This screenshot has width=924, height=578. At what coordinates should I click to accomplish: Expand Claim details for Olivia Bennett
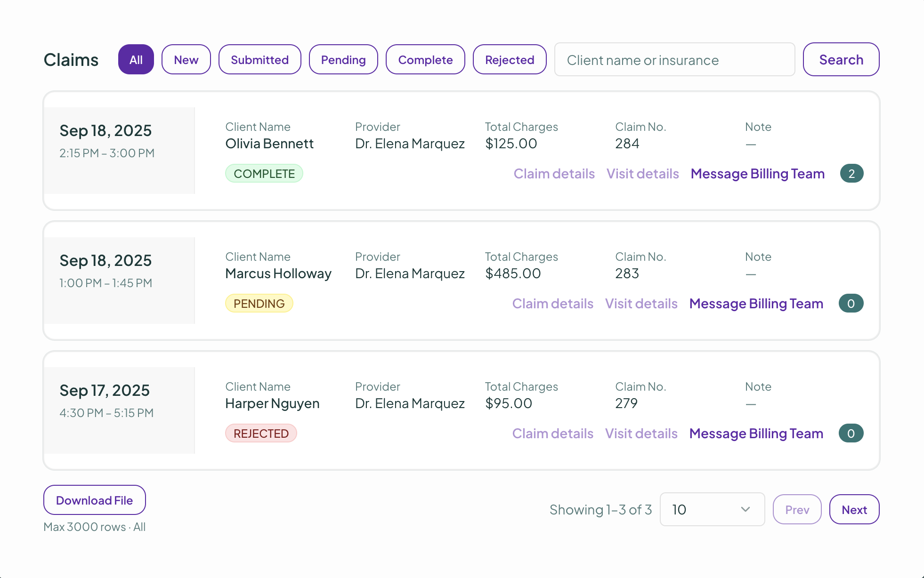point(554,173)
